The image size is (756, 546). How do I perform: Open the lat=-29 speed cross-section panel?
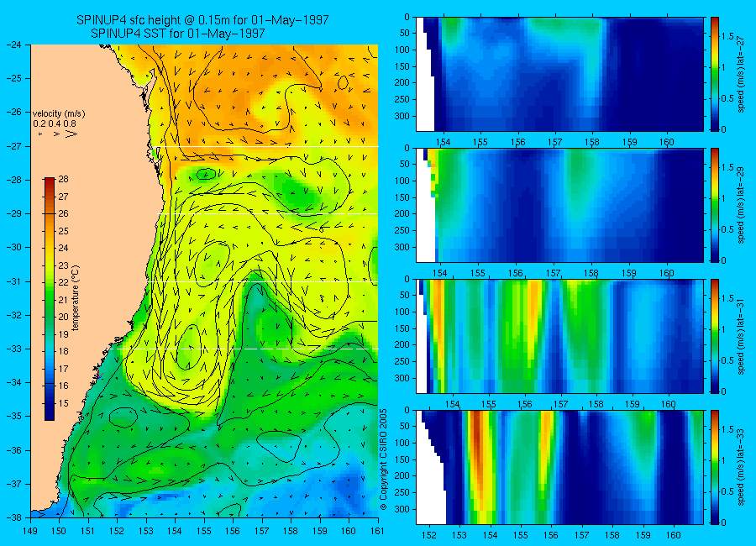[559, 205]
